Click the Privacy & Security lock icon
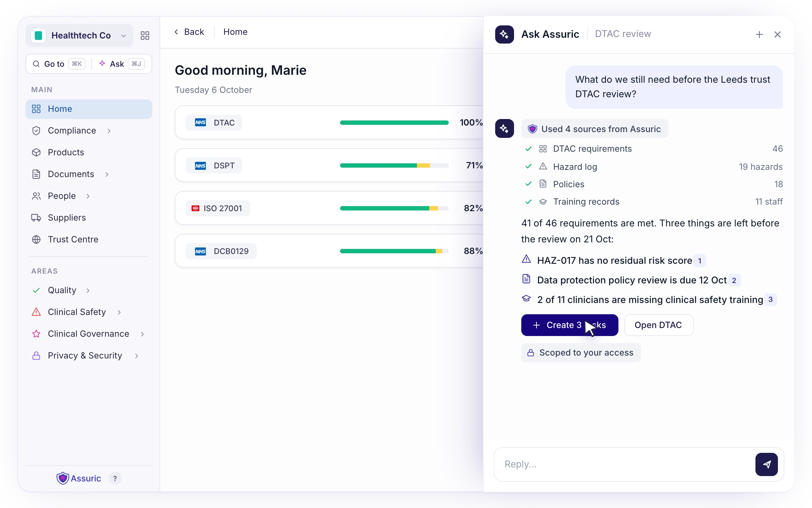812x508 pixels. (x=36, y=356)
